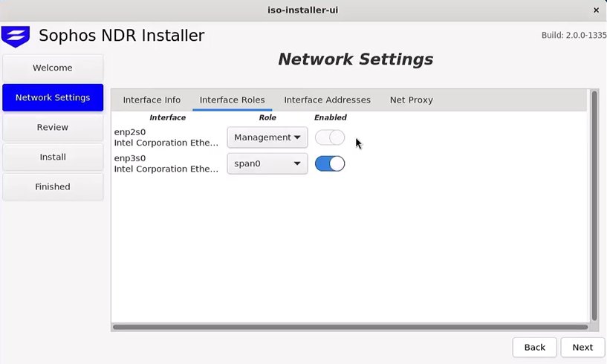The height and width of the screenshot is (364, 607).
Task: Open the Finished step
Action: click(x=53, y=186)
